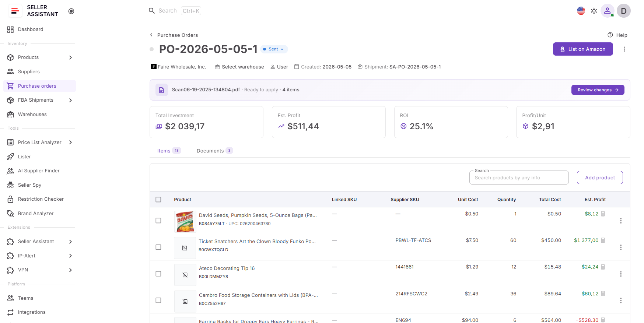Click the Add product button
The height and width of the screenshot is (323, 644).
click(600, 178)
